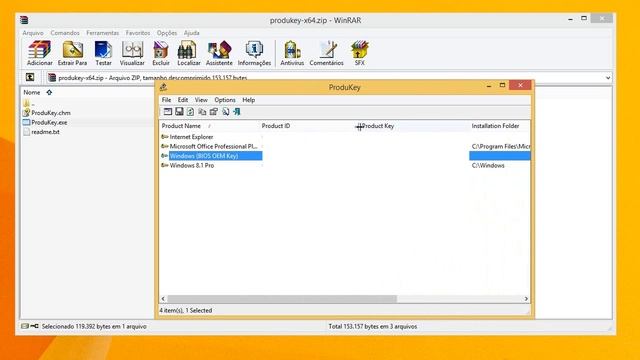Minimize the ProduKey window
Image resolution: width=640 pixels, height=360 pixels.
click(489, 86)
